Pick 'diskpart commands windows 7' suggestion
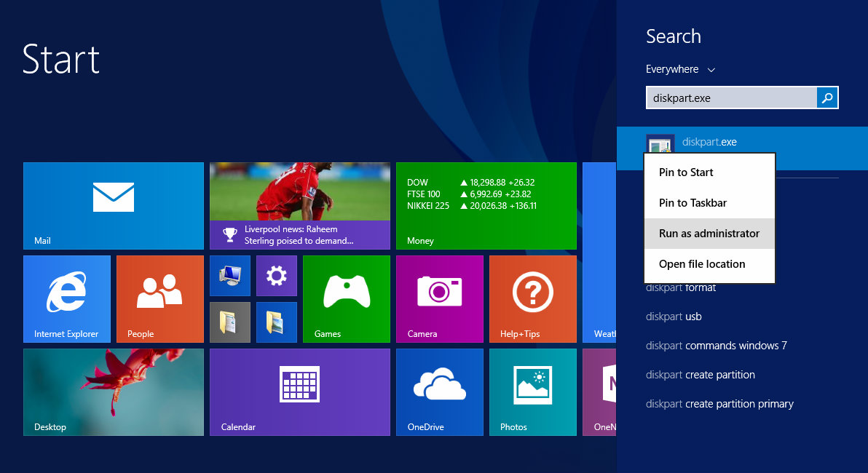This screenshot has width=868, height=473. point(716,346)
